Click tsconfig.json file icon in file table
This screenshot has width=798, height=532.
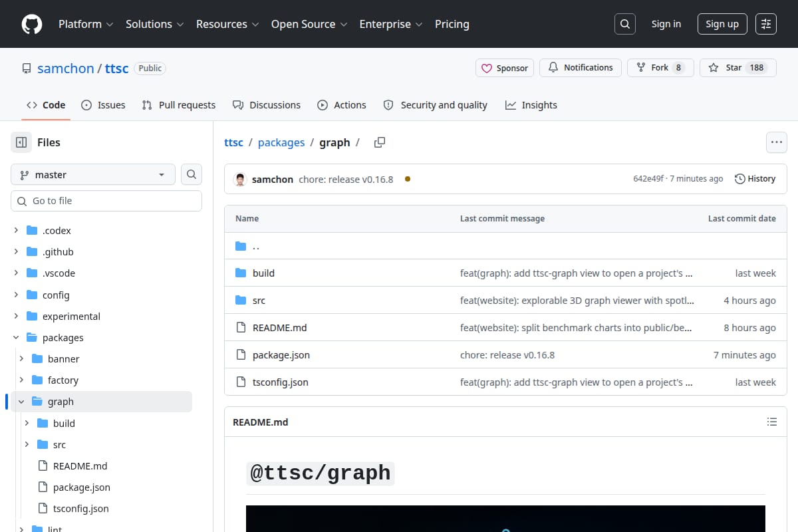[241, 382]
